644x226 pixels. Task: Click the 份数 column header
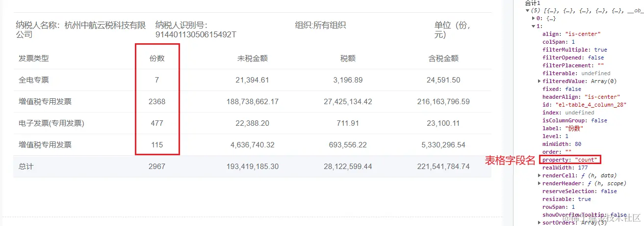click(x=157, y=58)
